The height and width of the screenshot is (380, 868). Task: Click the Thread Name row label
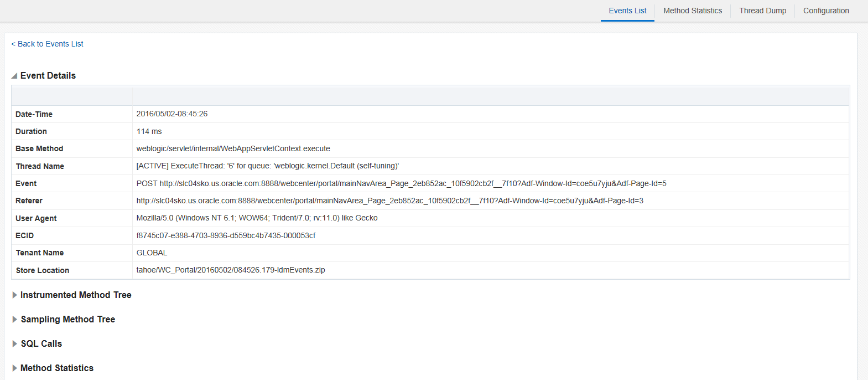point(40,166)
